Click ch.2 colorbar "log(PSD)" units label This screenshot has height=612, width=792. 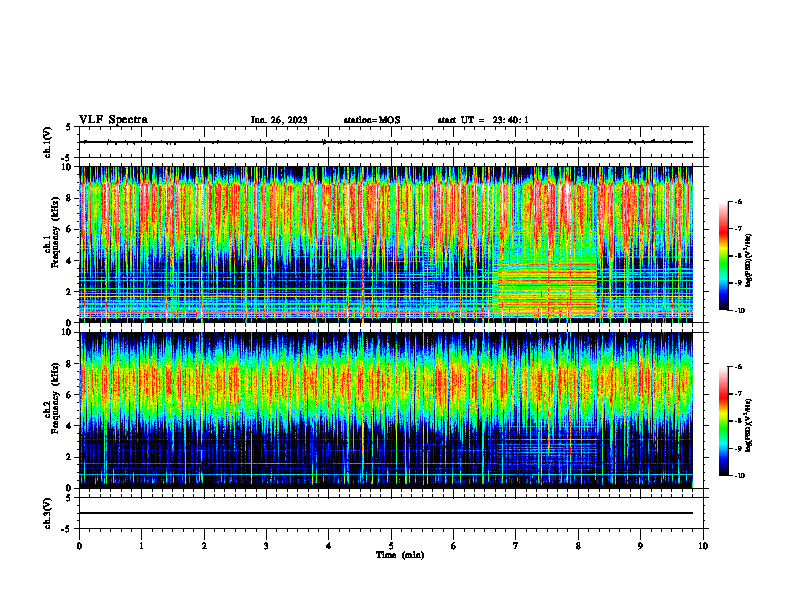pos(749,426)
